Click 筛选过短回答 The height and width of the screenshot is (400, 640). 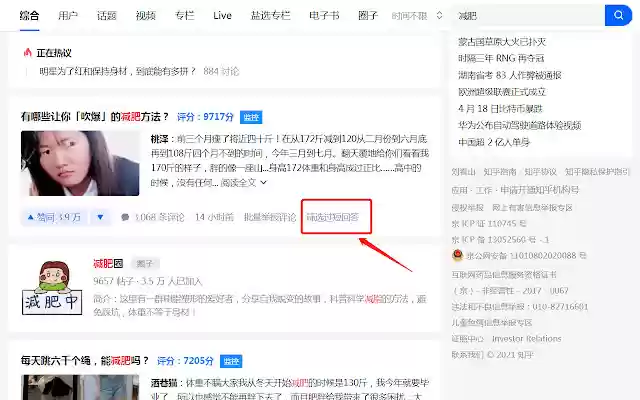(333, 217)
